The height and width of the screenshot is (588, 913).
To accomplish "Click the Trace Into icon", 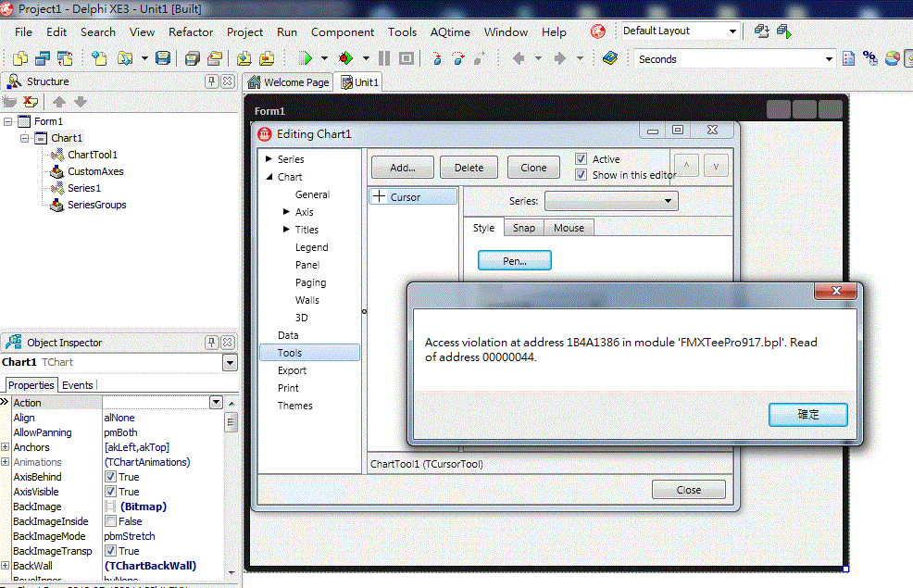I will point(437,58).
